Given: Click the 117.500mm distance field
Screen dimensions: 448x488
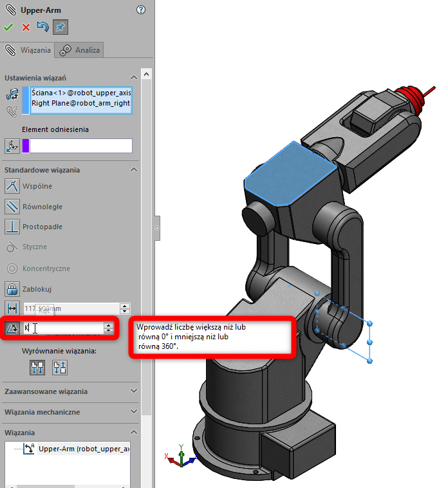Looking at the screenshot, I should [71, 308].
